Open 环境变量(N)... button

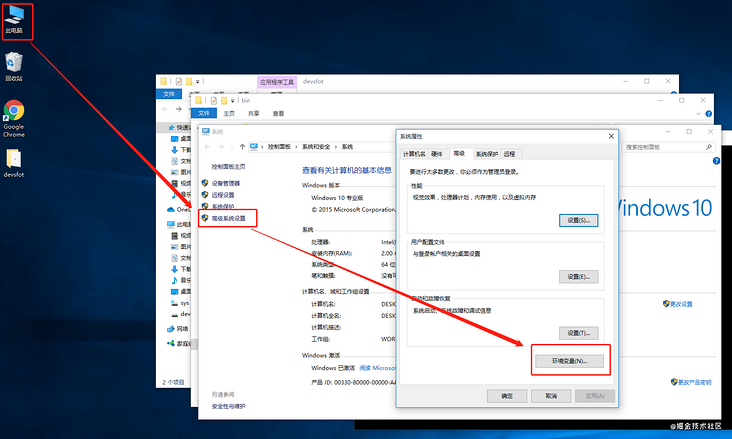point(570,361)
